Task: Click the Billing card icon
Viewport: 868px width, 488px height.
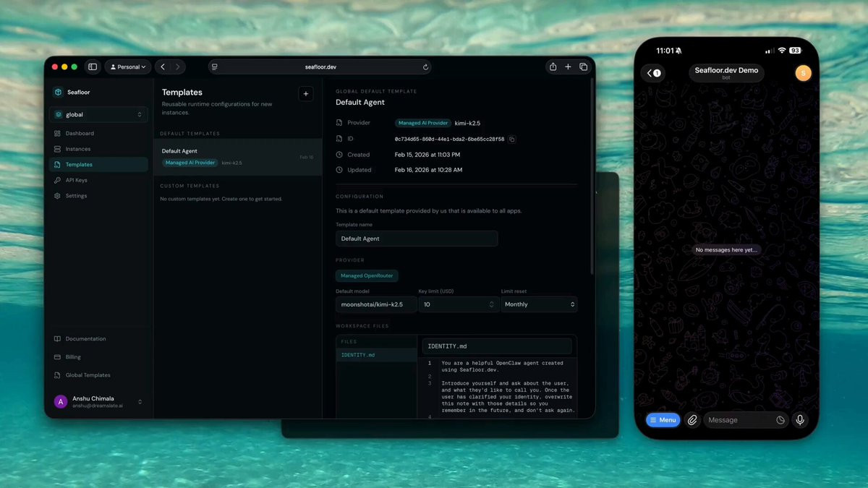Action: click(58, 357)
